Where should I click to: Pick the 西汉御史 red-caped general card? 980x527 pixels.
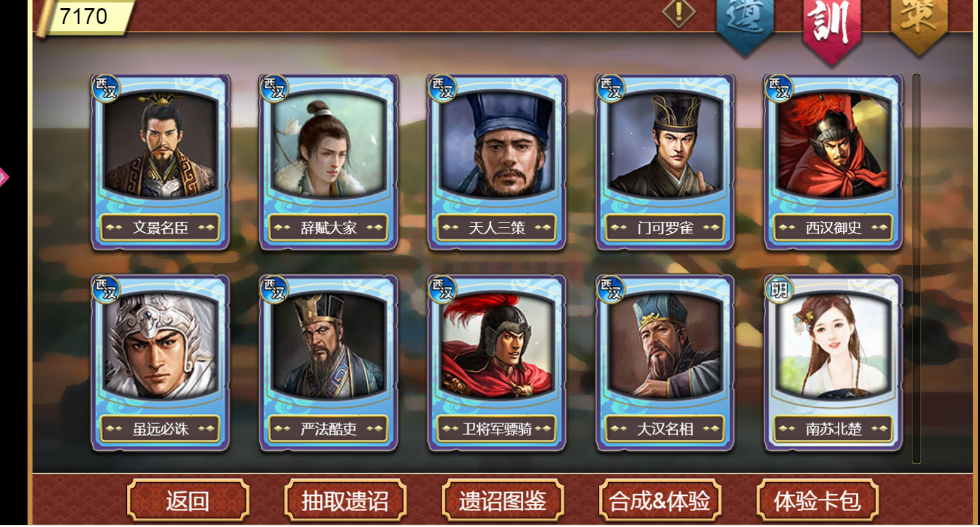pyautogui.click(x=833, y=162)
